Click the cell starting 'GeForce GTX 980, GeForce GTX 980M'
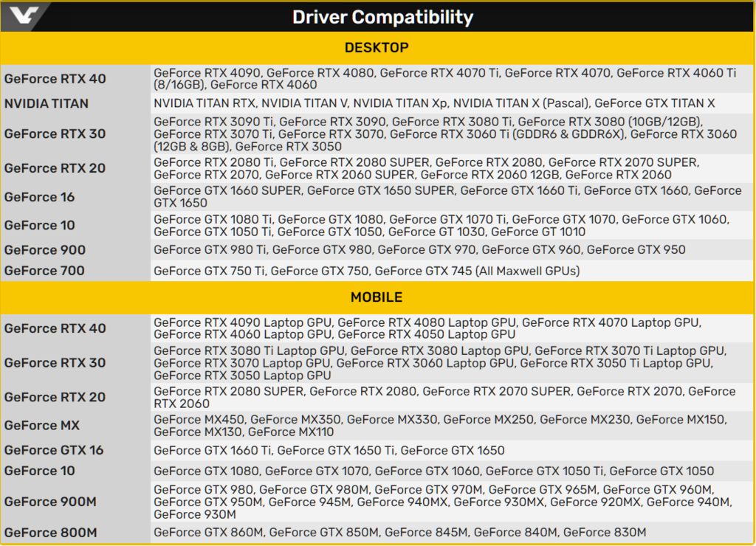Image resolution: width=756 pixels, height=546 pixels. pyautogui.click(x=452, y=502)
